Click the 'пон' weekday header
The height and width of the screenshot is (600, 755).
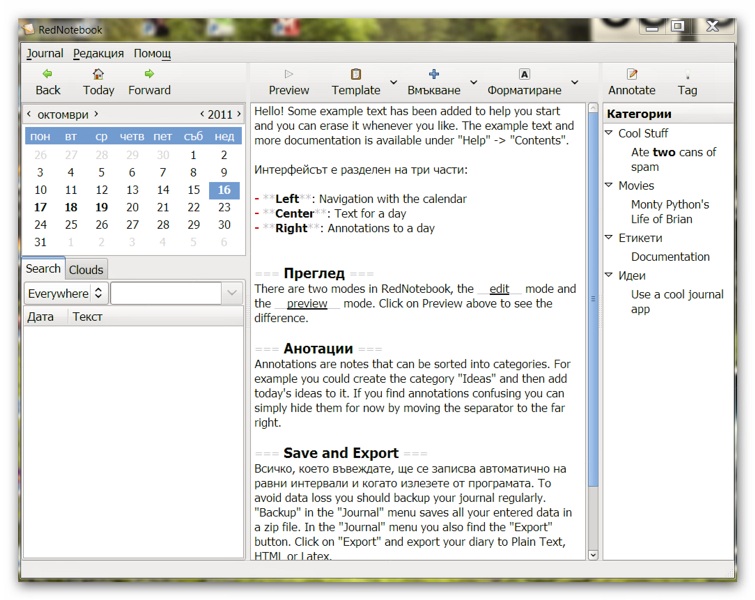(40, 136)
